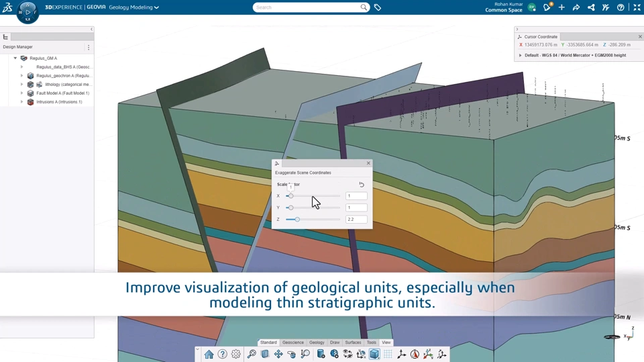Viewport: 644px width, 362px height.
Task: Close the Cursor Coordinate panel
Action: [640, 37]
